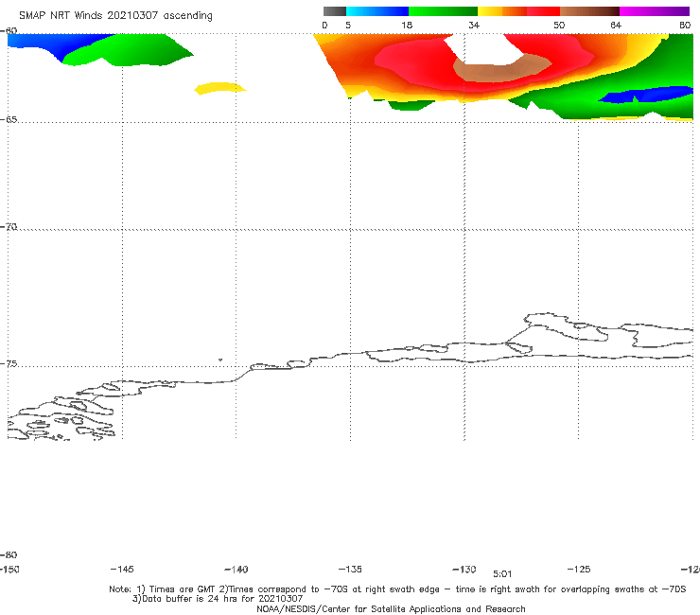Click the swath time label '5:01'
This screenshot has width=700, height=615.
(x=502, y=574)
